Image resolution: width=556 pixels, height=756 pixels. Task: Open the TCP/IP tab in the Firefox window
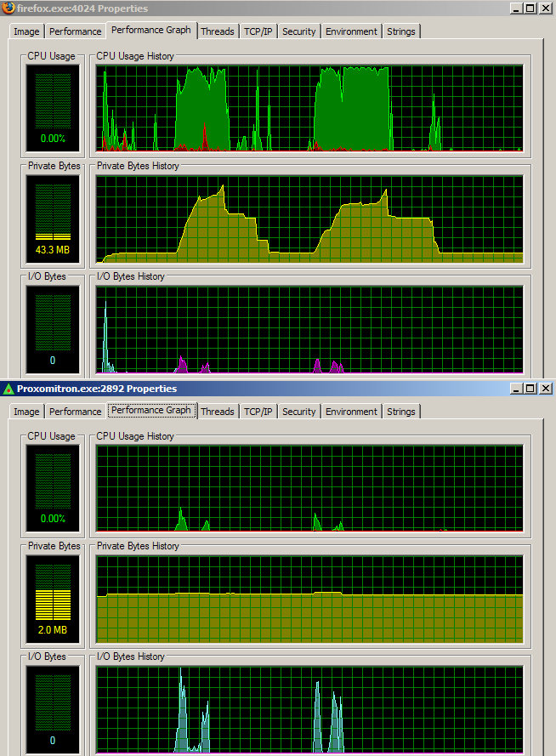pos(258,31)
